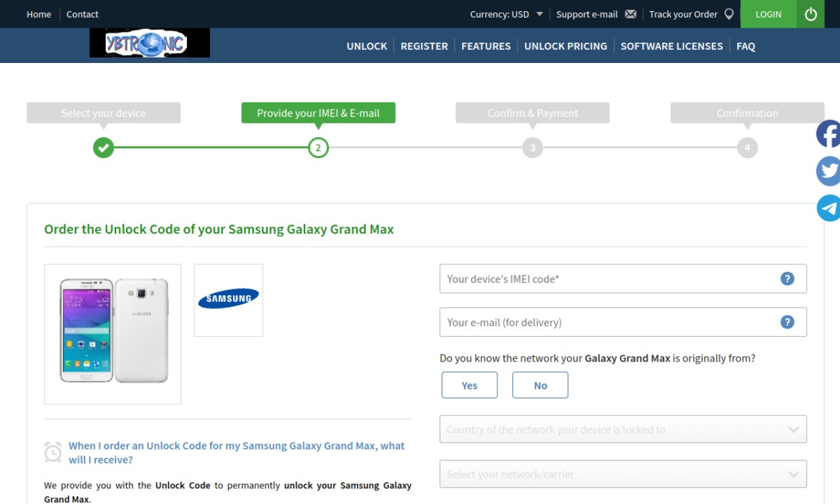Open the FAQ menu item
This screenshot has height=504, width=840.
click(746, 46)
